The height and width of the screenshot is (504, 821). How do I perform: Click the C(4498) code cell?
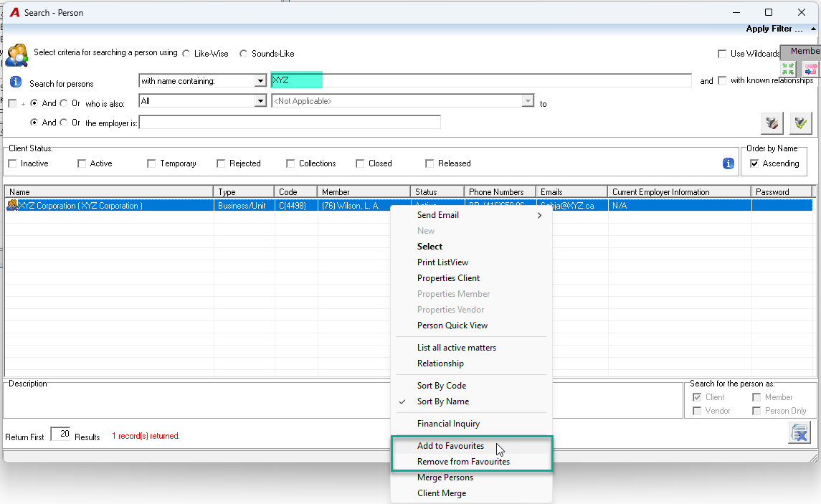pos(296,206)
